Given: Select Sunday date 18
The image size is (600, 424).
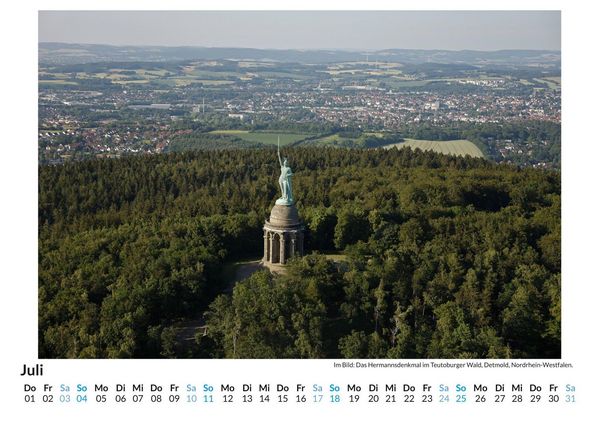Looking at the screenshot, I should click(x=335, y=399).
